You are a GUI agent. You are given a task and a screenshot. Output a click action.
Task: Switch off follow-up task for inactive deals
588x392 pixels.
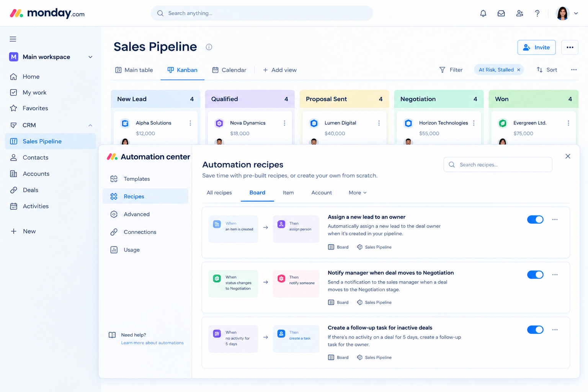[x=535, y=330]
